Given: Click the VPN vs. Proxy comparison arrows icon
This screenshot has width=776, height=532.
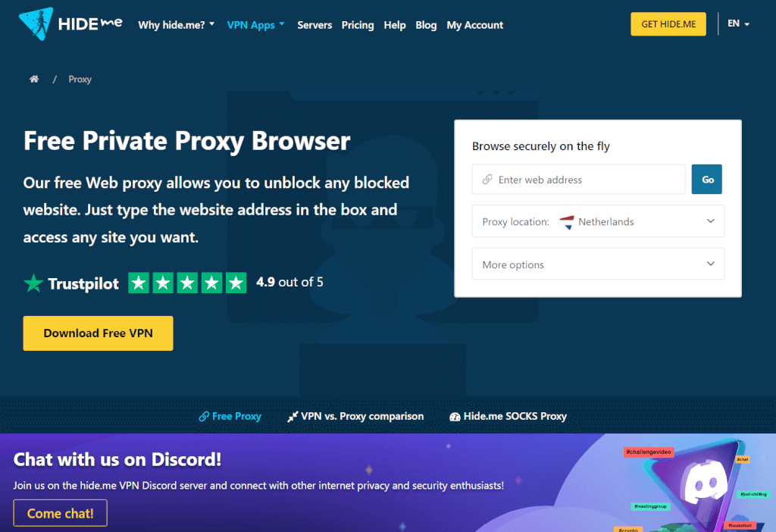Looking at the screenshot, I should point(293,417).
